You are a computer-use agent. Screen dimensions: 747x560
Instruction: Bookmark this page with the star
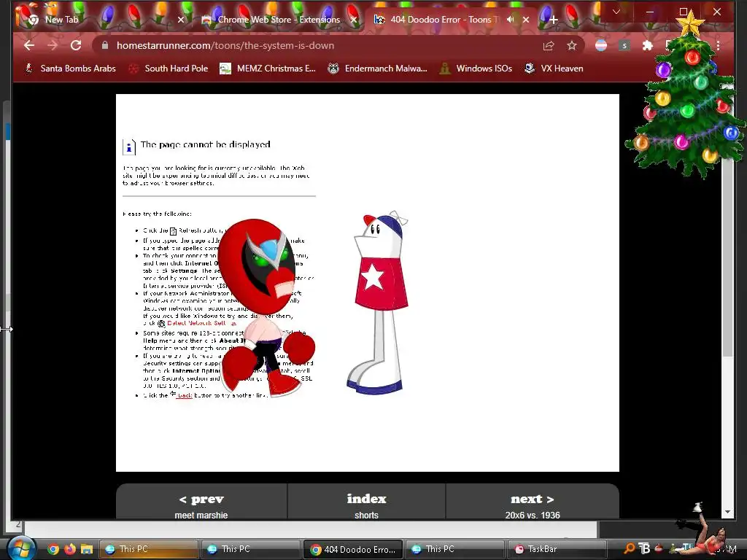(572, 46)
